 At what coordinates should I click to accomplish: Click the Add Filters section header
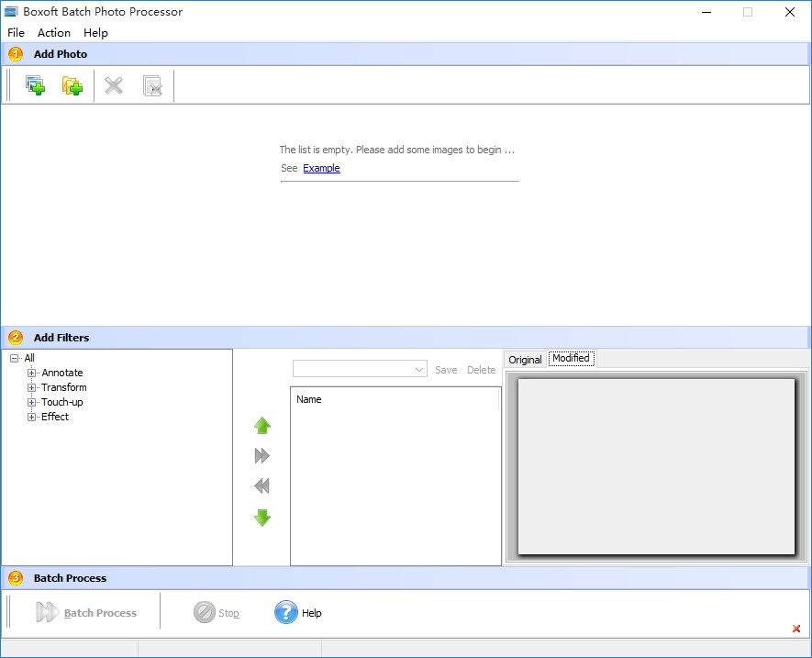click(x=405, y=338)
